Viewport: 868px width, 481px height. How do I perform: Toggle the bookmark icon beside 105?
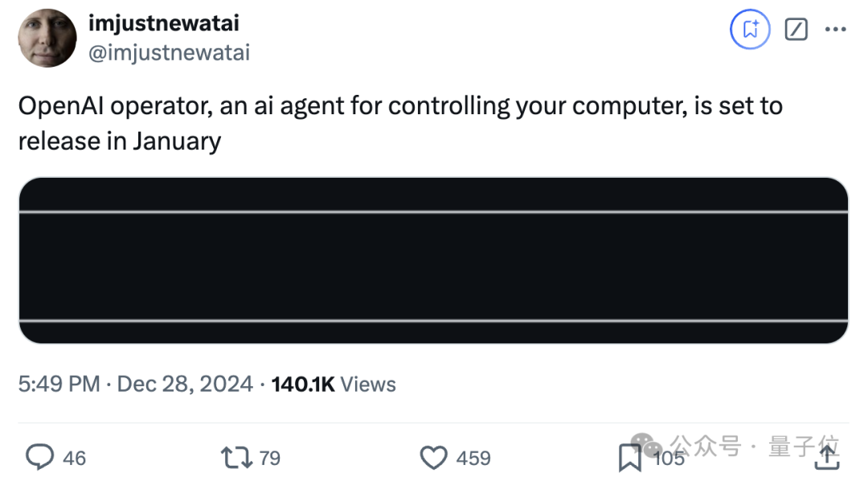(629, 458)
